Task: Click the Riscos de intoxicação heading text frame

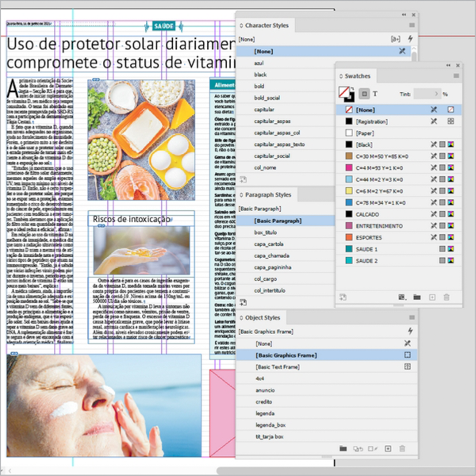Action: (x=141, y=219)
